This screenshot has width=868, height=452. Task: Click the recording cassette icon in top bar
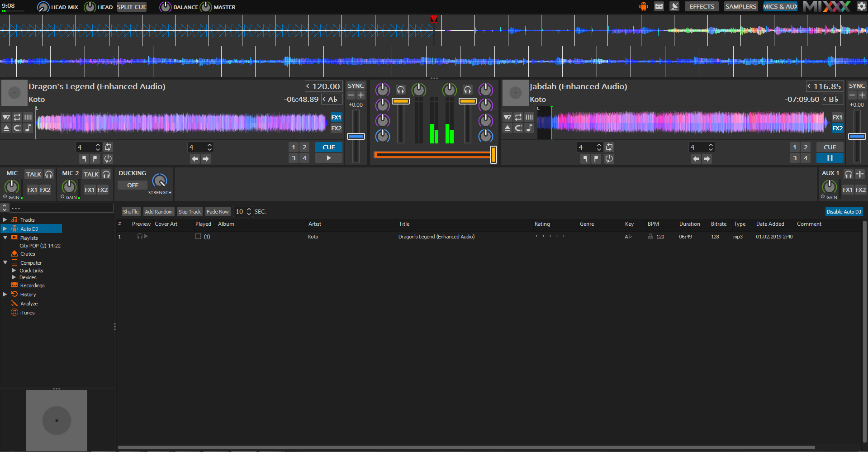click(x=659, y=7)
